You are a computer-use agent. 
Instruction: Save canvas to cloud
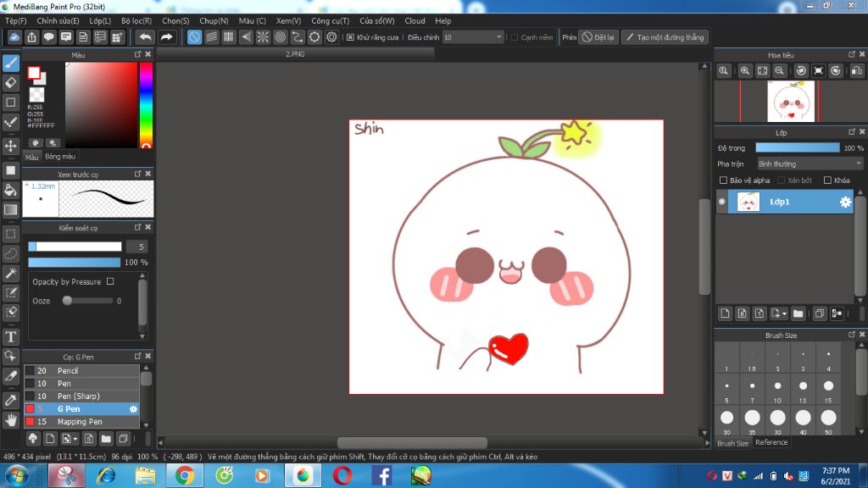[x=14, y=37]
